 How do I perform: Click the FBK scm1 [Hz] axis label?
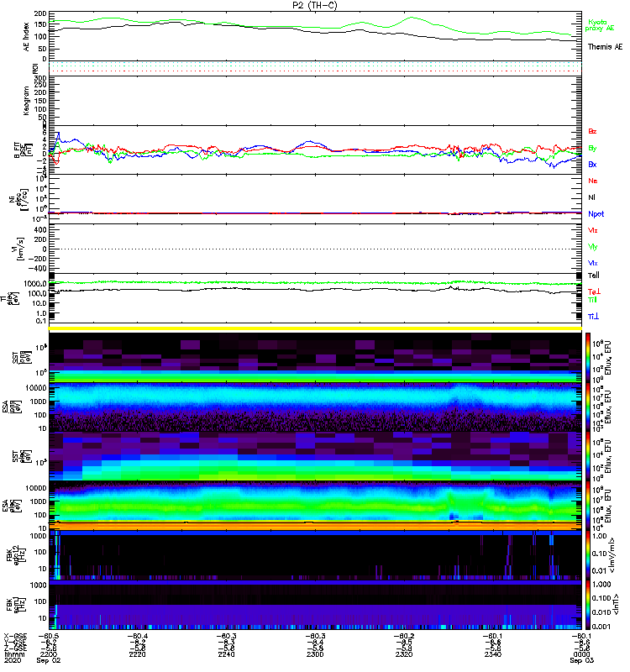tap(15, 603)
